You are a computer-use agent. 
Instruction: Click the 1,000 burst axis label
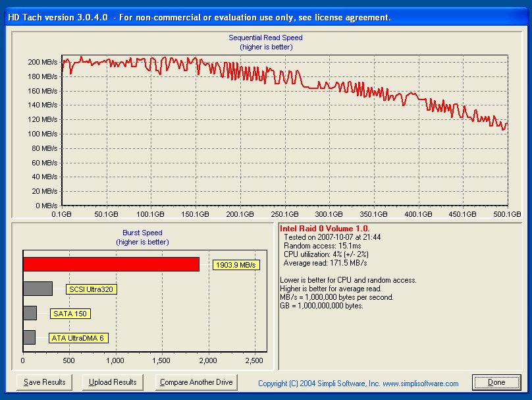115,360
